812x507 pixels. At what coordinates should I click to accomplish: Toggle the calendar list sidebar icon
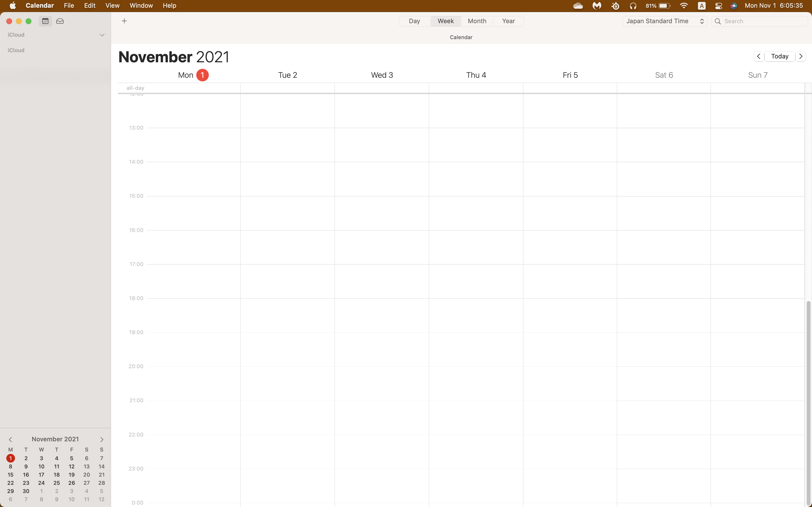45,21
